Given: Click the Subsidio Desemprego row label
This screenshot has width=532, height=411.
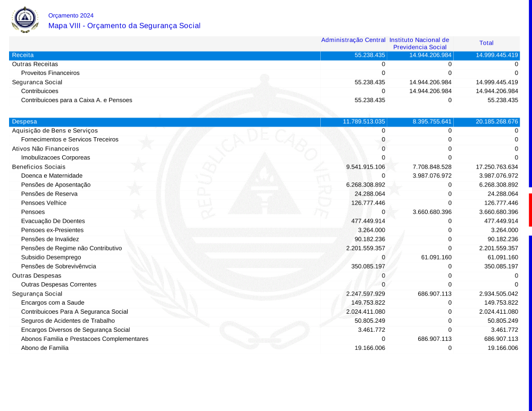Looking at the screenshot, I should tap(51, 257).
